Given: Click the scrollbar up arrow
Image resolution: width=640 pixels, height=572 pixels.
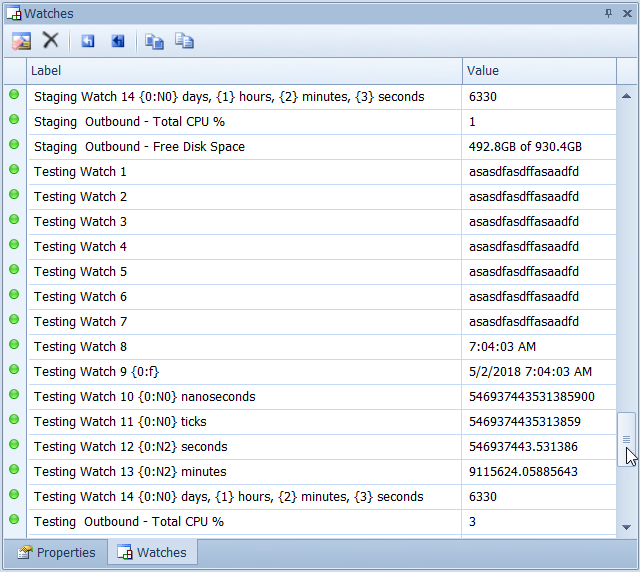Looking at the screenshot, I should [627, 96].
